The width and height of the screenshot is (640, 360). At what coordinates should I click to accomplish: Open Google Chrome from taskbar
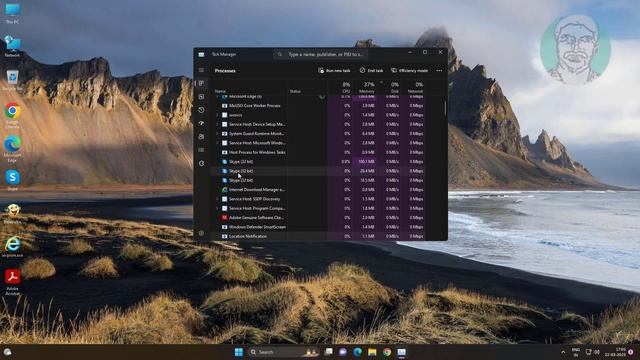387,352
